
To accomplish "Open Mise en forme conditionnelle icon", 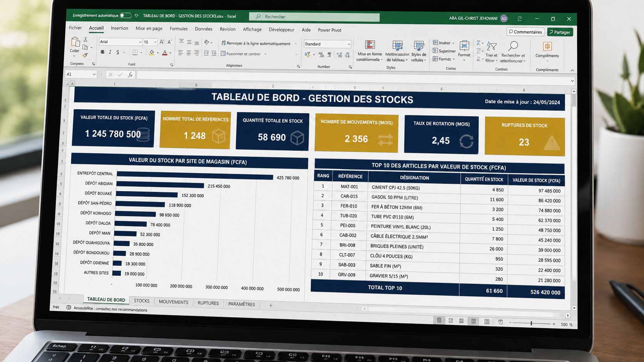I will pyautogui.click(x=370, y=45).
